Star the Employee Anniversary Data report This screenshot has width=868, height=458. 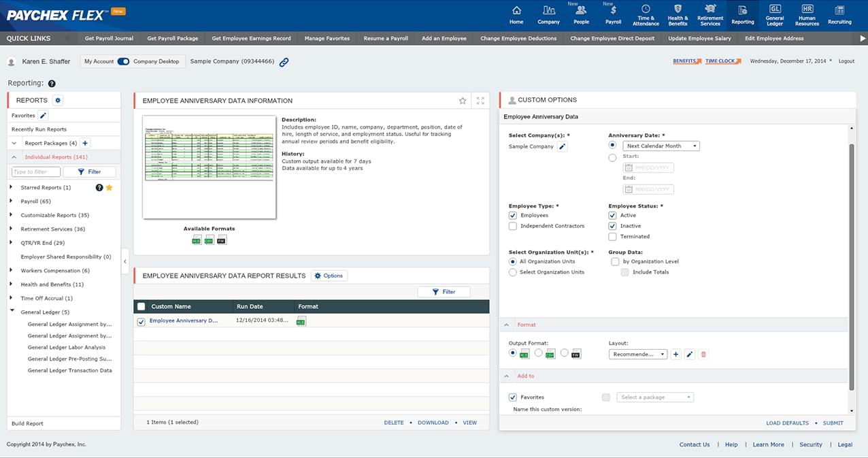[x=463, y=101]
